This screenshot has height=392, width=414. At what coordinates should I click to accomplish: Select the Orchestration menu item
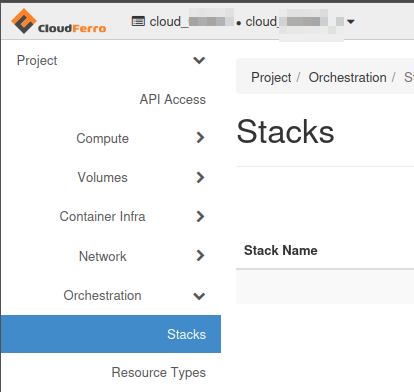tap(102, 295)
